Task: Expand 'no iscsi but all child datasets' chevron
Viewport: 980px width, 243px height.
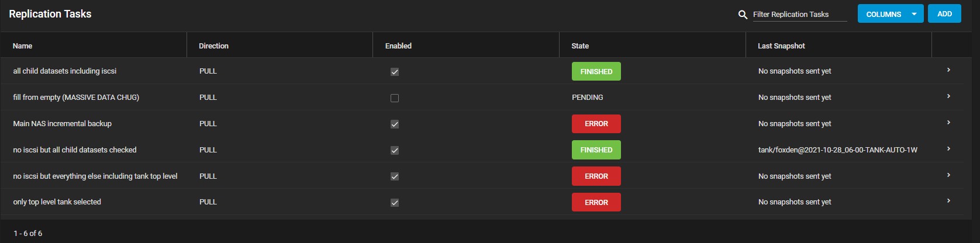Action: coord(948,149)
